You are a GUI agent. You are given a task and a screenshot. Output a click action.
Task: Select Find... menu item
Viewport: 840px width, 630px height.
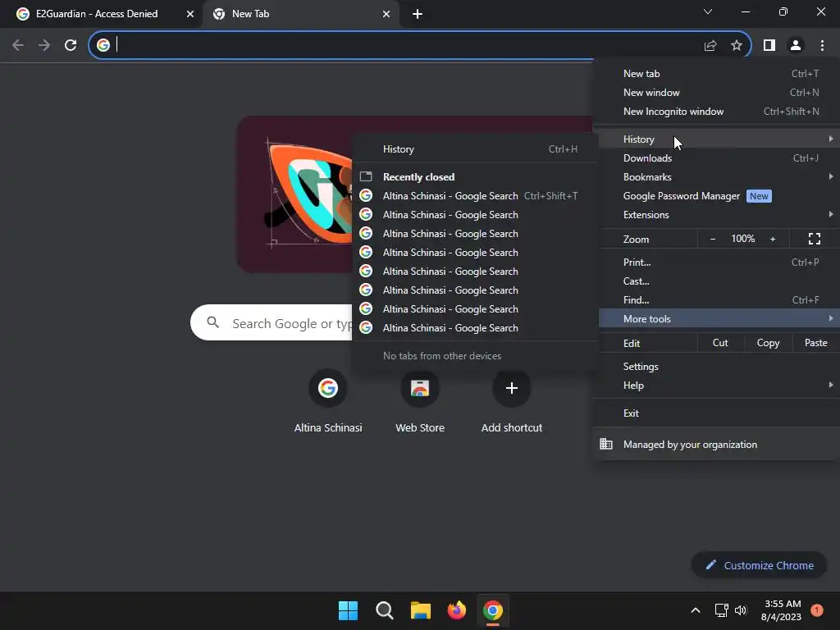coord(717,300)
